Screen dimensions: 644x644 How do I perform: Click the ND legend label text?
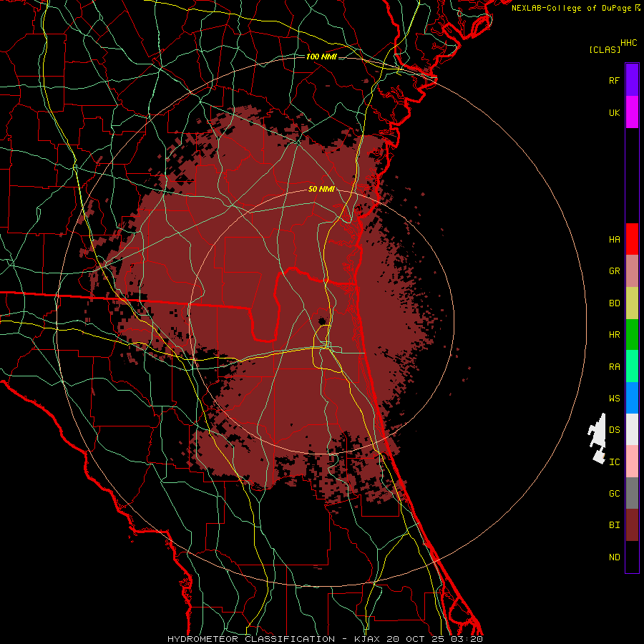(x=614, y=557)
